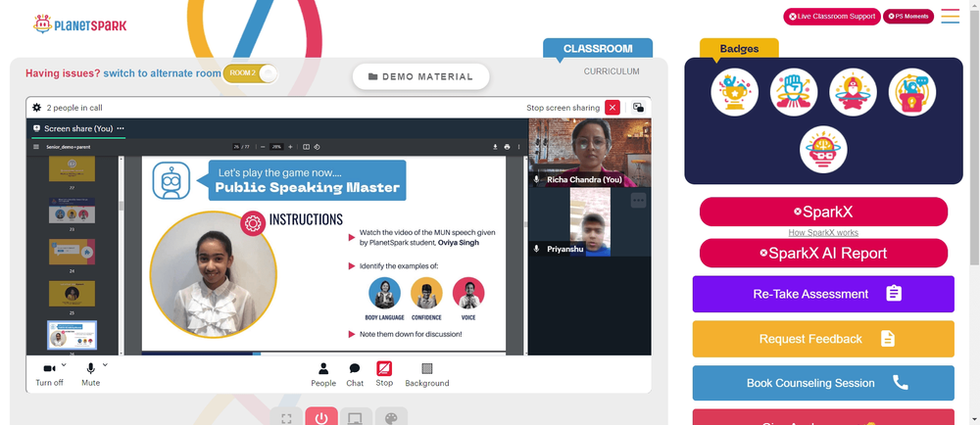Mute the microphone

coord(90,374)
